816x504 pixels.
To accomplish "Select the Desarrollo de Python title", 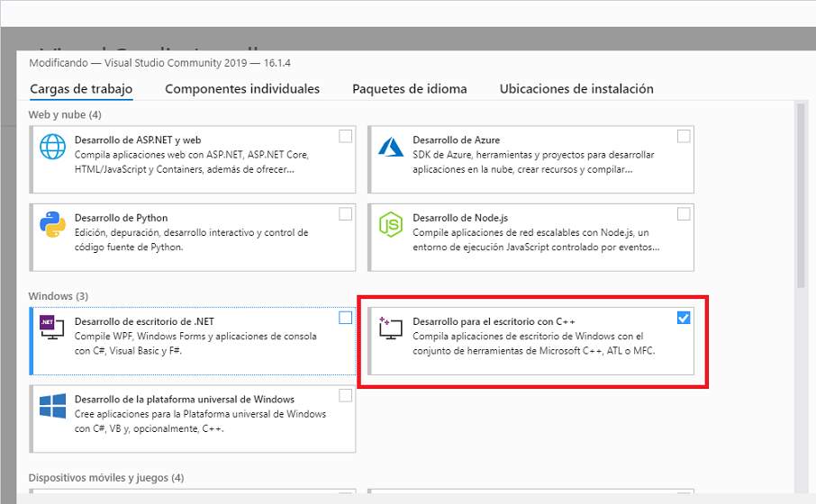I will (121, 218).
